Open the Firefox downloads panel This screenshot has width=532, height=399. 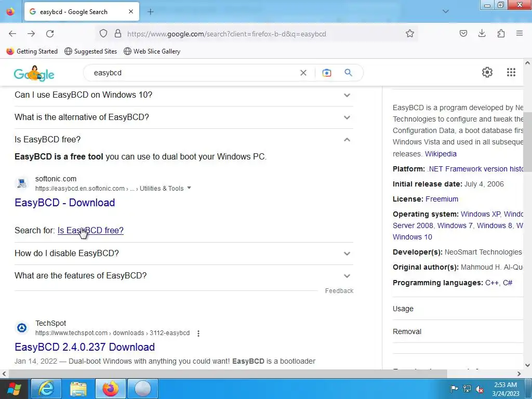click(482, 33)
